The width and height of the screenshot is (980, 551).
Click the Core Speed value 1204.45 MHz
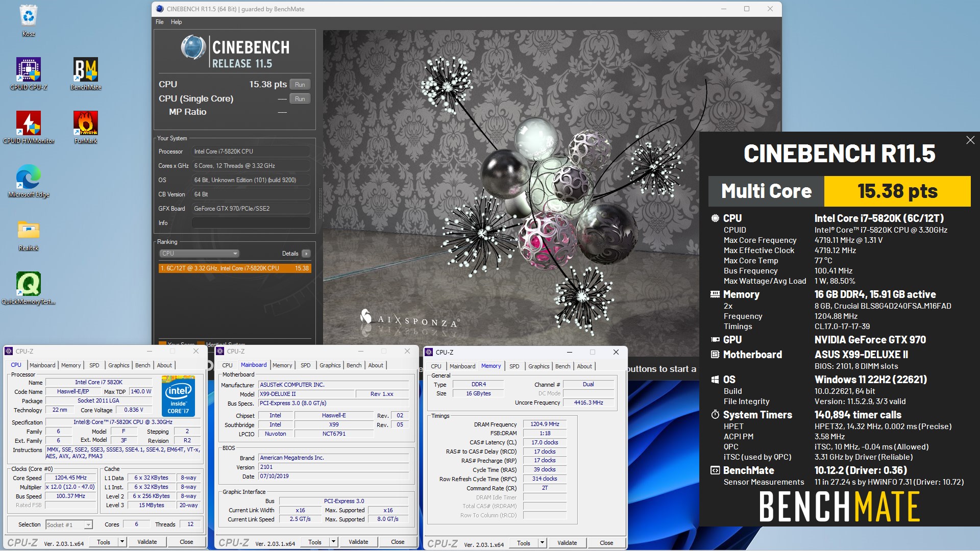coord(71,478)
